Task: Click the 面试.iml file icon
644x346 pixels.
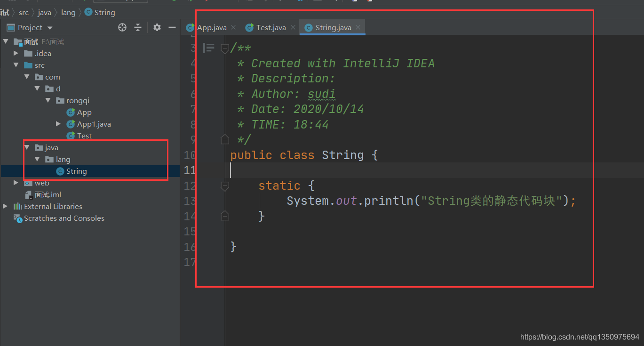Action: point(28,194)
